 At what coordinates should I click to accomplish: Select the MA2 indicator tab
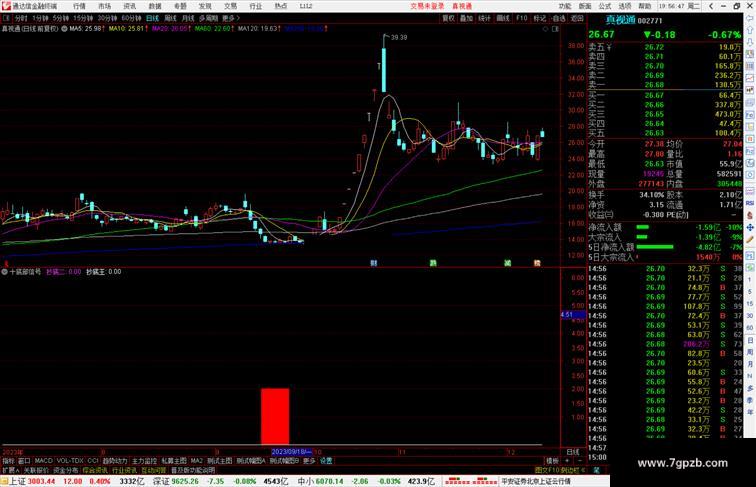tap(196, 460)
